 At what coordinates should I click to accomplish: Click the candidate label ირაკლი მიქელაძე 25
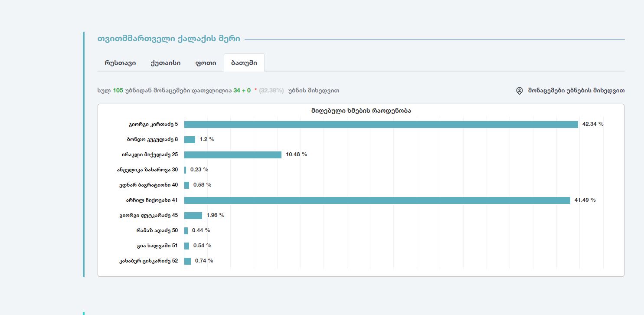tap(150, 154)
